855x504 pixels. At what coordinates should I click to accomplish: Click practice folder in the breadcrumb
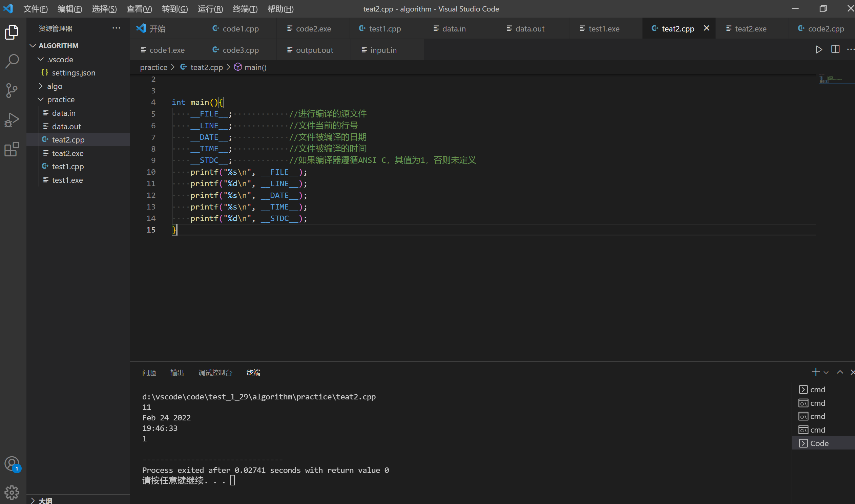click(153, 67)
